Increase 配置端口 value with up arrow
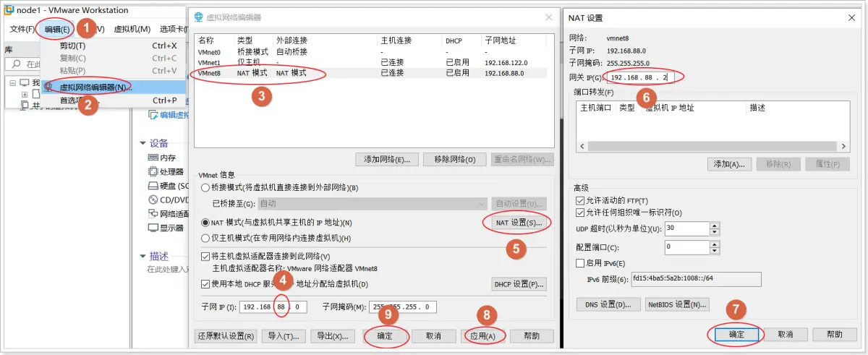The width and height of the screenshot is (868, 355). tap(715, 244)
